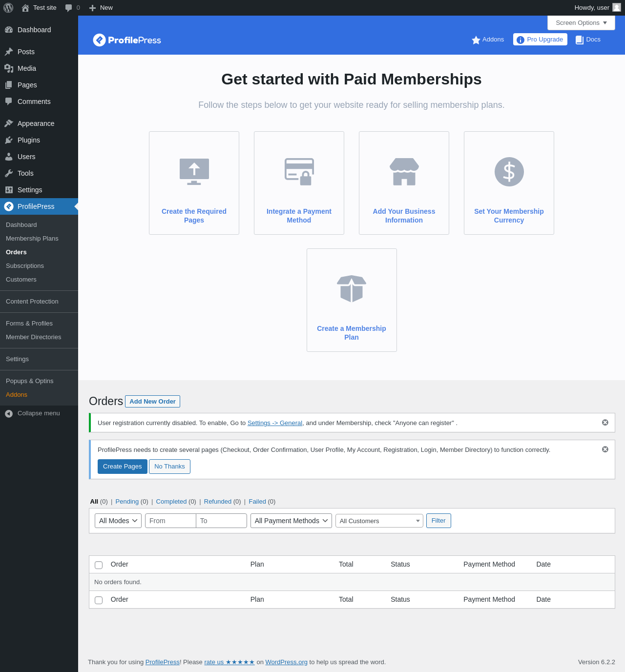The width and height of the screenshot is (625, 672).
Task: Click the dollar sign currency icon
Action: click(509, 172)
